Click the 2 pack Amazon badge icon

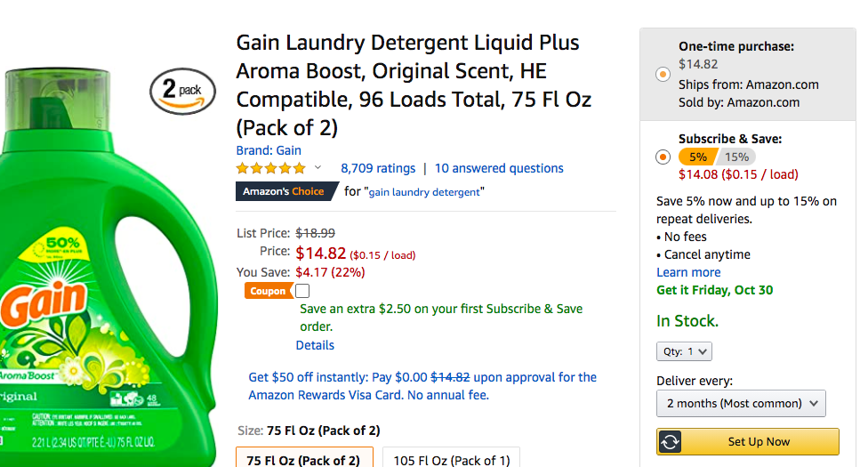182,92
